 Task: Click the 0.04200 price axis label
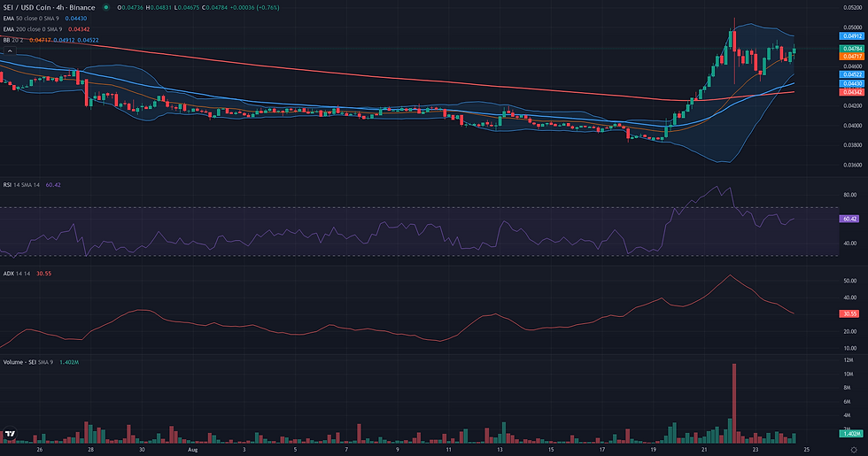[x=852, y=105]
